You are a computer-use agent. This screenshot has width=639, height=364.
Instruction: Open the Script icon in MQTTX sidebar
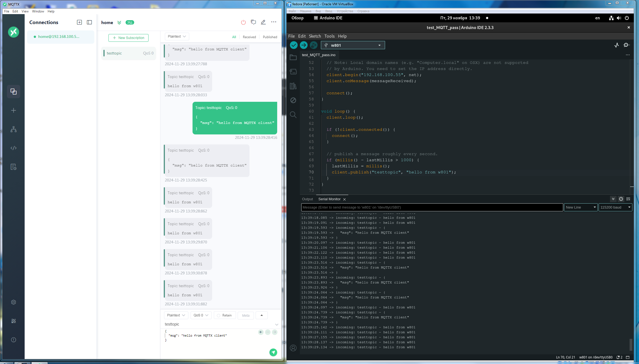pyautogui.click(x=14, y=148)
